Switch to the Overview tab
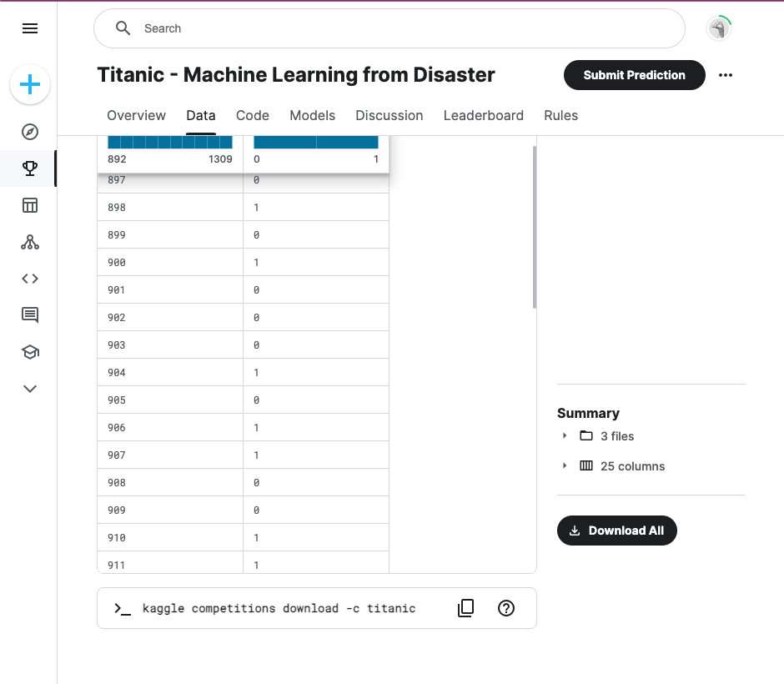Screen dimensions: 784x684 pyautogui.click(x=137, y=115)
